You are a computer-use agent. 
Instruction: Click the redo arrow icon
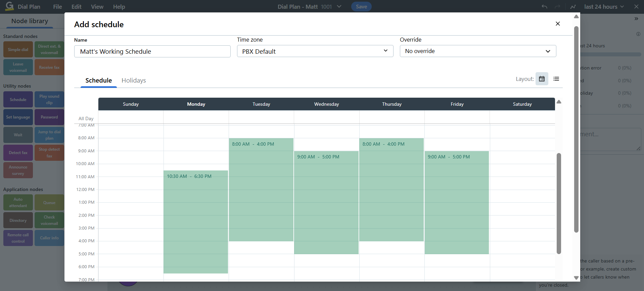557,7
